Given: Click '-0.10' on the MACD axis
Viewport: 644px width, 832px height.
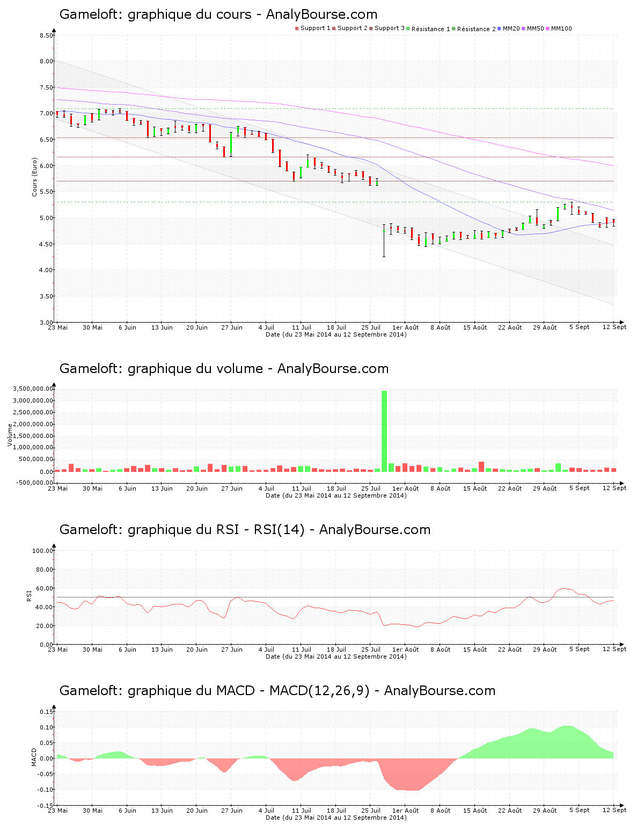Looking at the screenshot, I should [46, 790].
